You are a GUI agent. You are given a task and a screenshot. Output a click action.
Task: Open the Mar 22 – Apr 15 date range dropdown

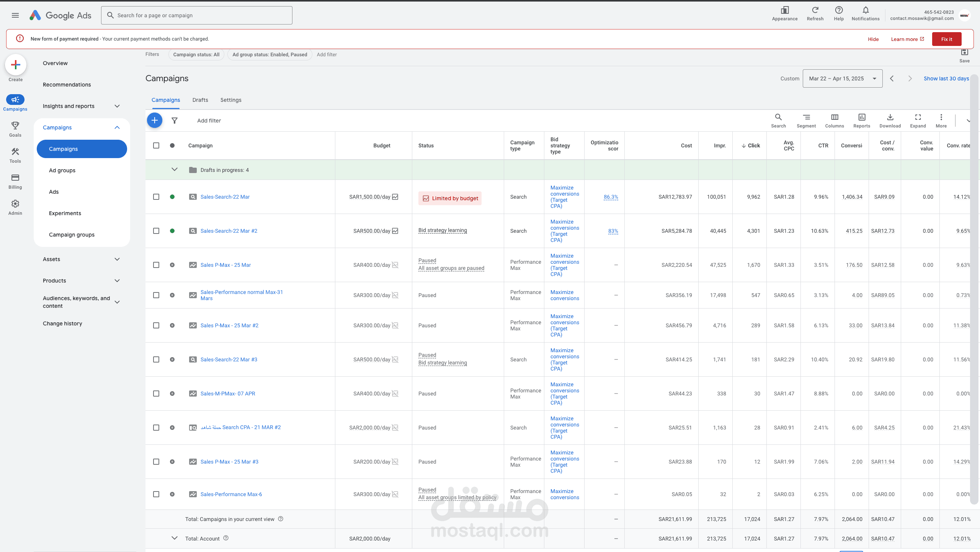pos(842,78)
